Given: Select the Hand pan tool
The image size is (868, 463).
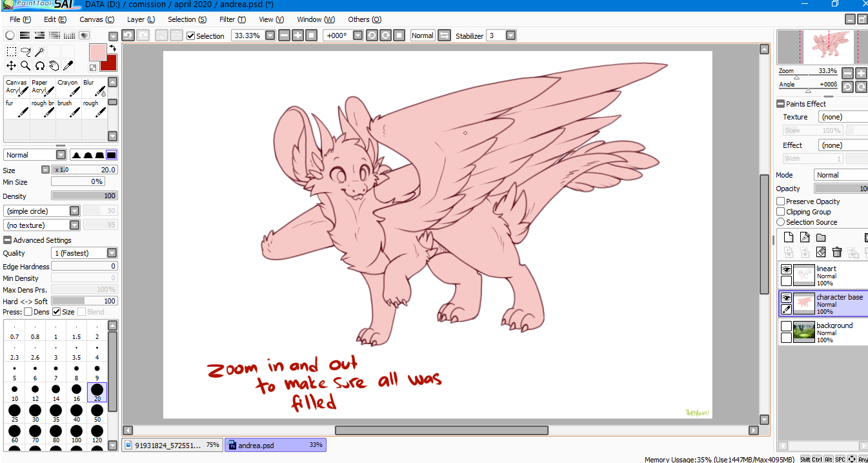Looking at the screenshot, I should click(54, 65).
